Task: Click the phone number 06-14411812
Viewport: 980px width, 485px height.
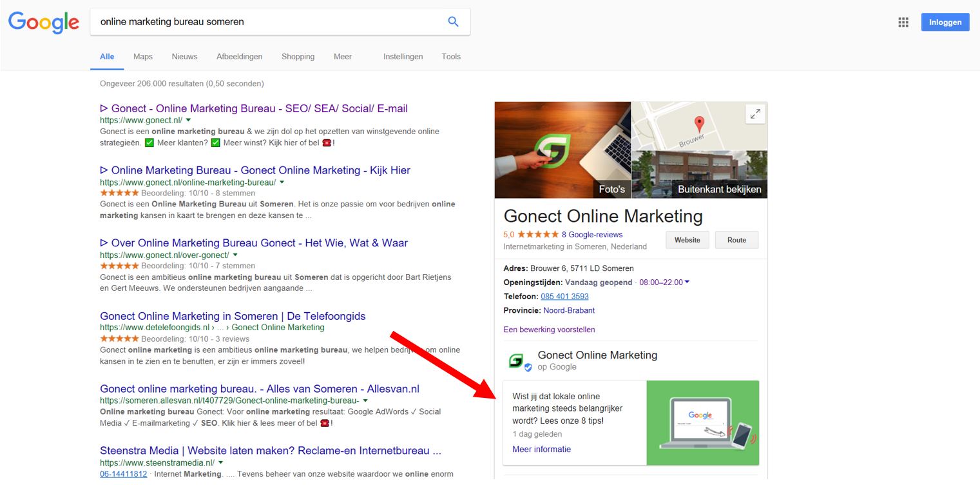Action: [124, 474]
